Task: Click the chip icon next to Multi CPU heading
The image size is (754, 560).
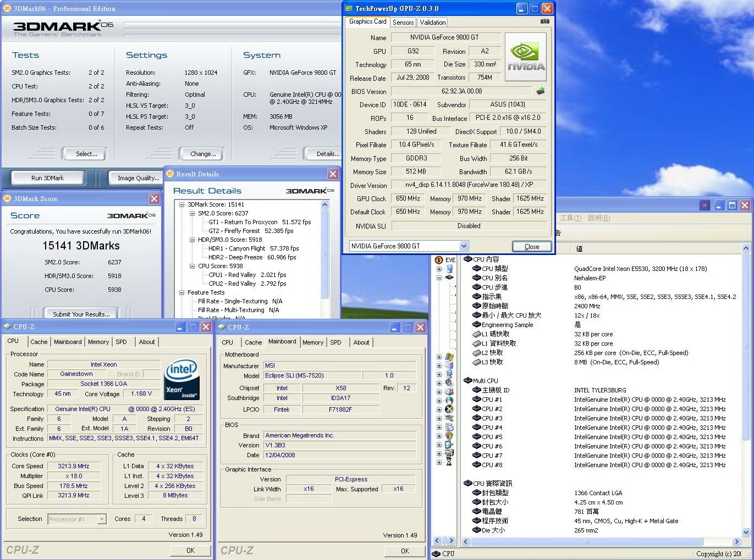Action: pyautogui.click(x=467, y=380)
